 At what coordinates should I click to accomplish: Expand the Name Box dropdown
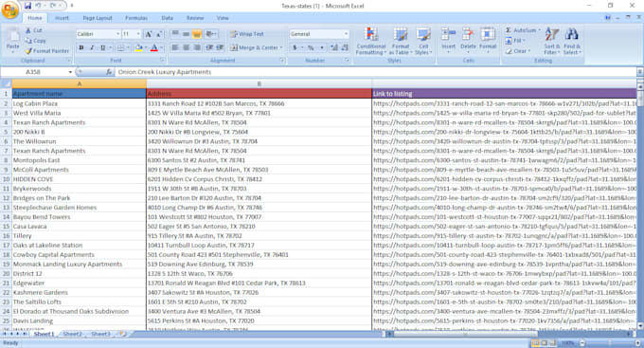pyautogui.click(x=70, y=72)
